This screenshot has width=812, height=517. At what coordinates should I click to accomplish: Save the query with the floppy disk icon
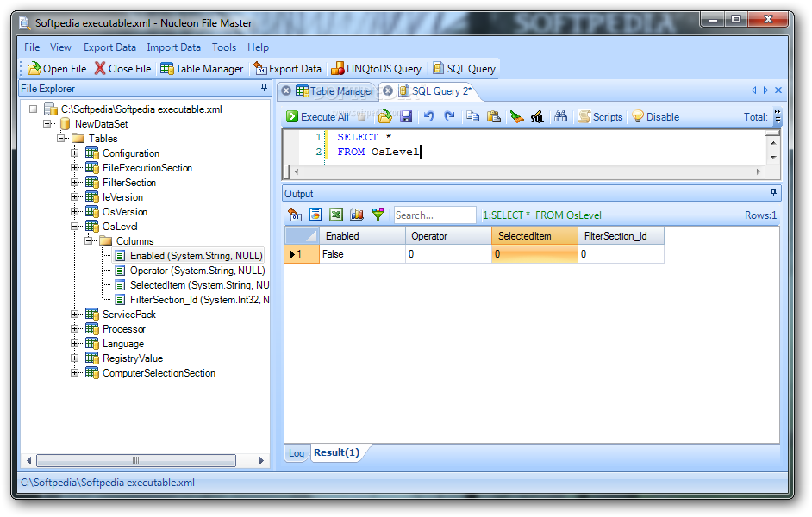tap(406, 117)
